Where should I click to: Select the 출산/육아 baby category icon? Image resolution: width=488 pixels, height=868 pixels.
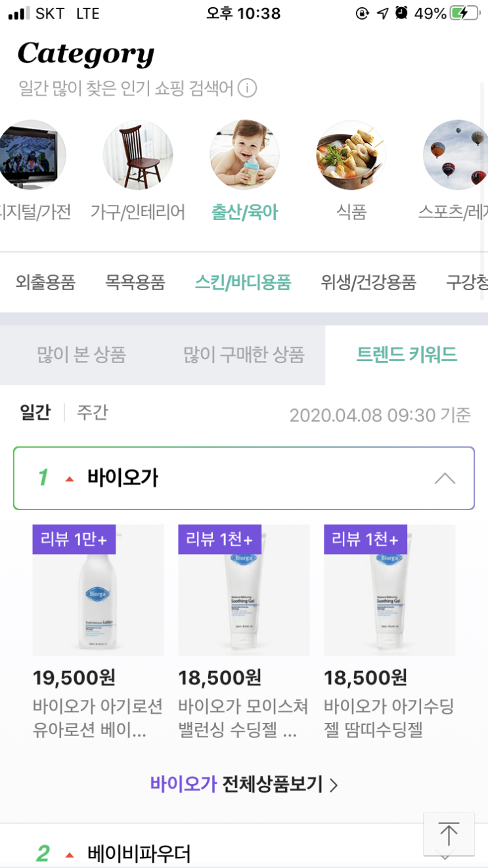pyautogui.click(x=244, y=155)
